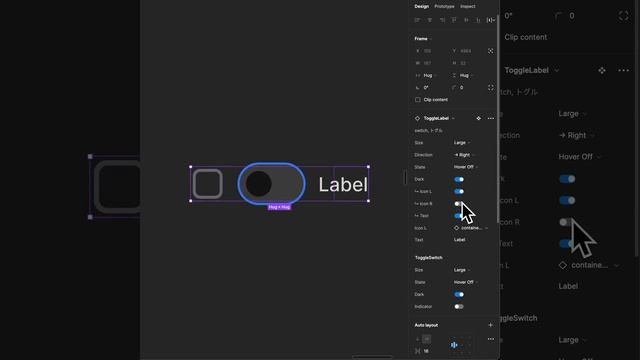Click the toggle switch component on canvas
640x360 pixels.
point(271,184)
